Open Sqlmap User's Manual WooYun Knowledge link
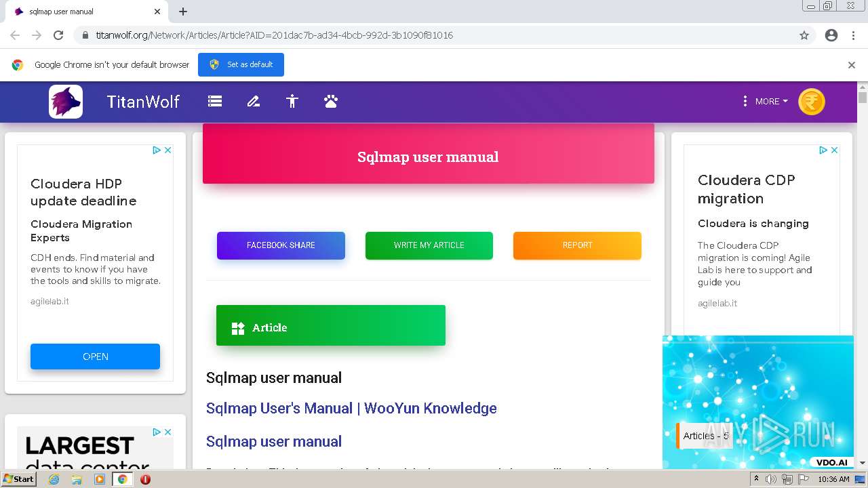 (351, 408)
